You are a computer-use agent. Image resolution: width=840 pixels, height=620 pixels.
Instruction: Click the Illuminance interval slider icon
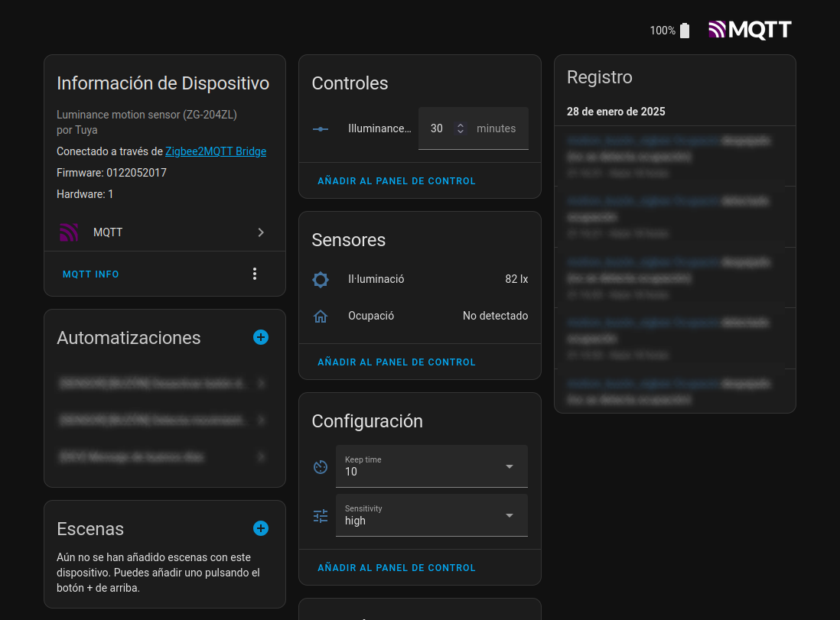pos(321,129)
